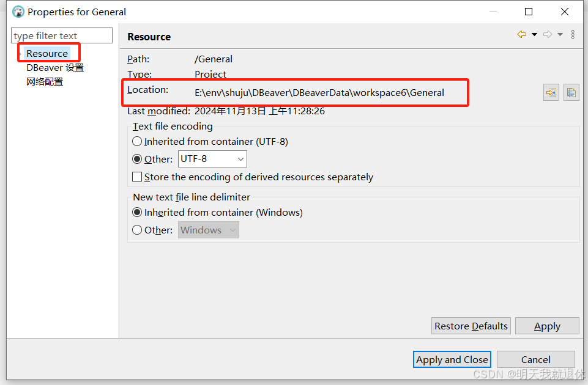Click the forward navigation arrow icon

(548, 34)
